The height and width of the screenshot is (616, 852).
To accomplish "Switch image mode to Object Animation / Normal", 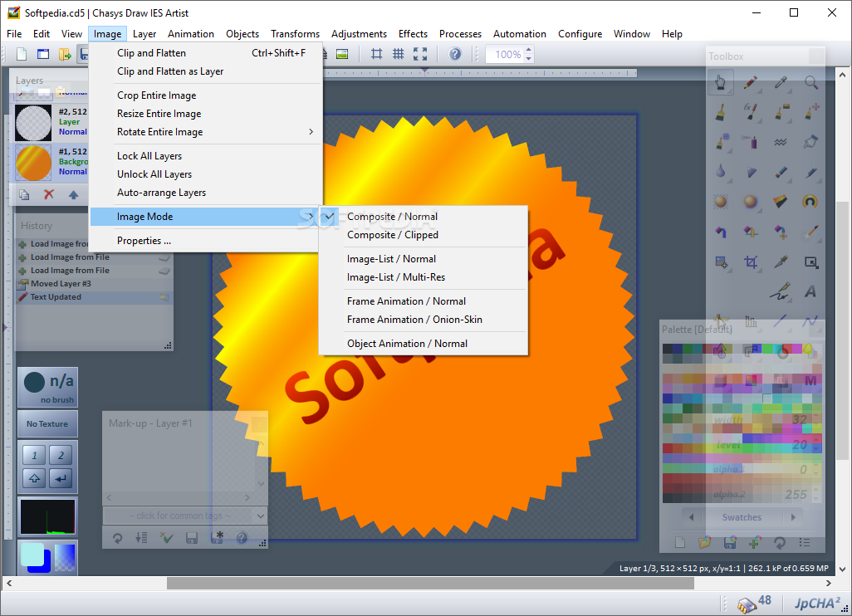I will pyautogui.click(x=424, y=344).
